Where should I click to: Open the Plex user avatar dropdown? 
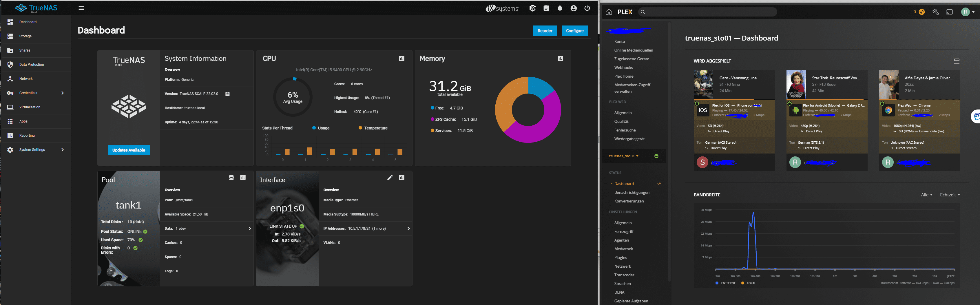[x=968, y=12]
